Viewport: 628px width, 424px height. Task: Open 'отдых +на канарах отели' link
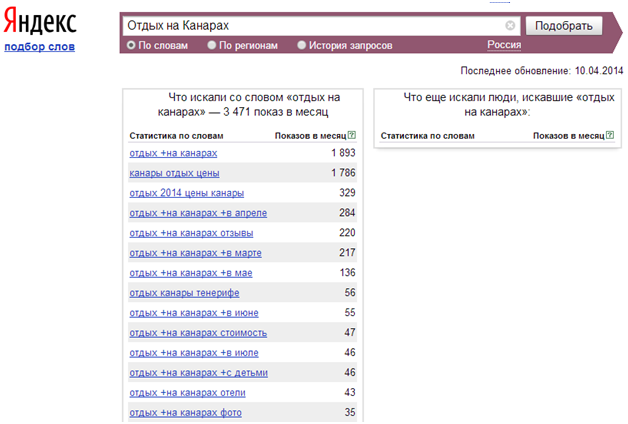point(187,393)
